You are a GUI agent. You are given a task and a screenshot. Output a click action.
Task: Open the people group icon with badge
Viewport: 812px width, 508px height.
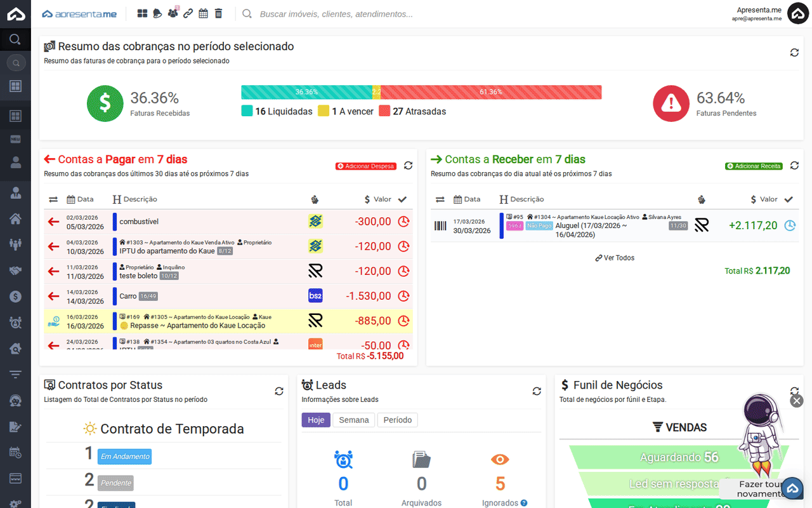pos(173,13)
